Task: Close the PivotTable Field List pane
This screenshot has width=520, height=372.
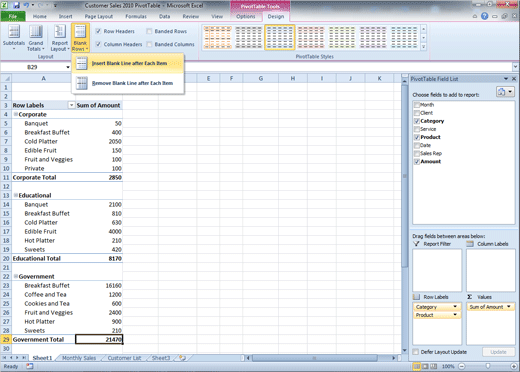Action: coord(514,79)
